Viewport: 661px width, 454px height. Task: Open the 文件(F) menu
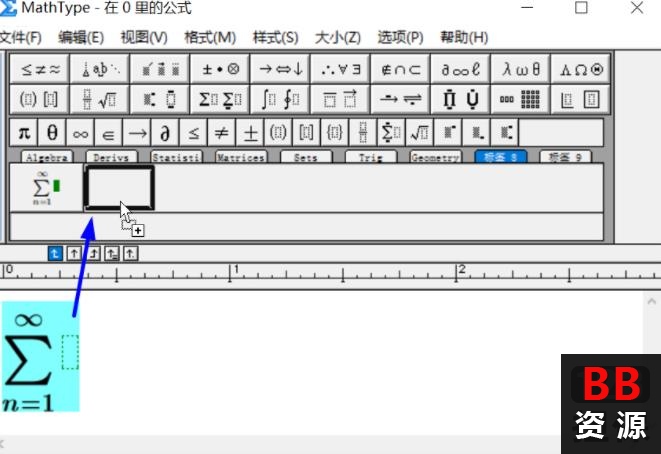(x=20, y=38)
